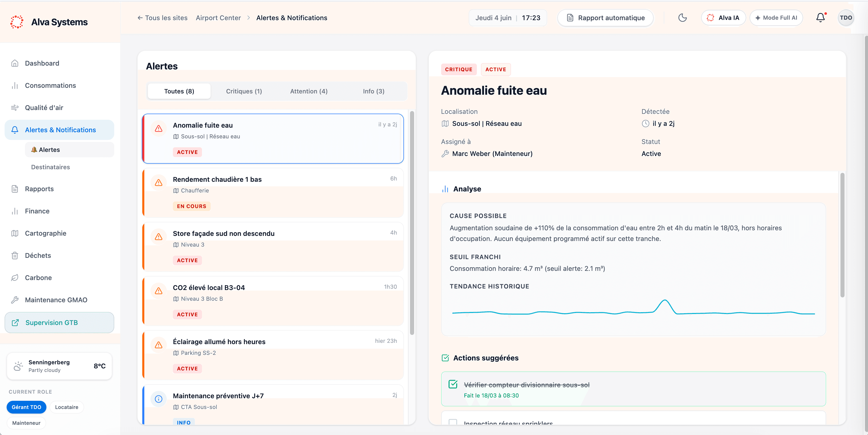Open Consommations page
This screenshot has height=435, width=868.
point(59,86)
